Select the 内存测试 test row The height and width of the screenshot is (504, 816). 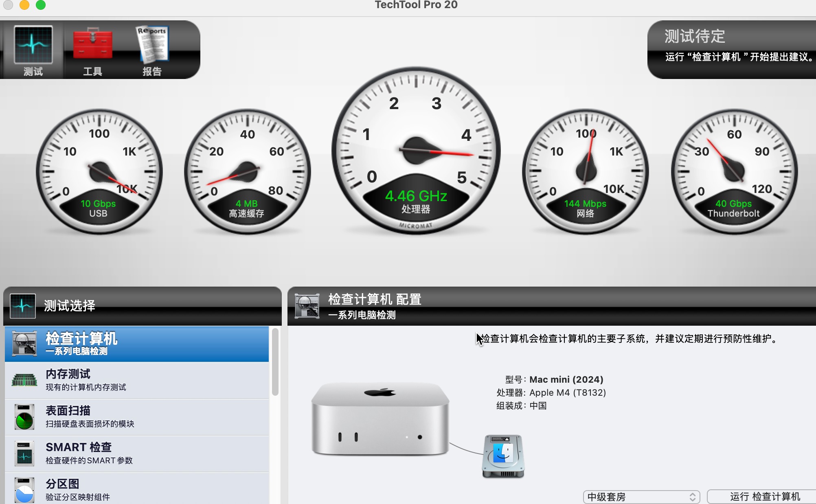click(x=137, y=381)
